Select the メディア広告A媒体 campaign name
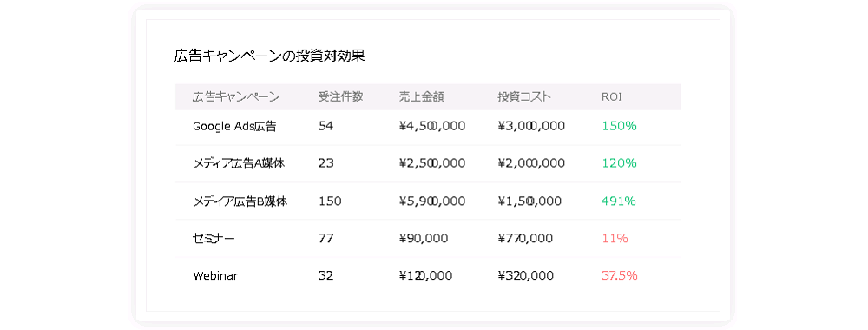This screenshot has width=868, height=330. click(x=239, y=163)
